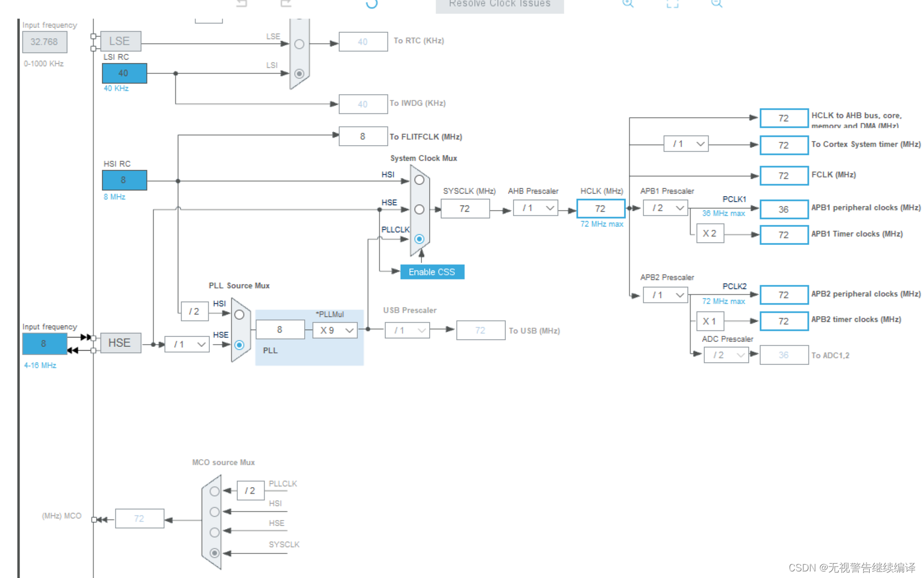Click the zoom out magnifier icon
Screen dimensions: 924x578
click(x=717, y=3)
